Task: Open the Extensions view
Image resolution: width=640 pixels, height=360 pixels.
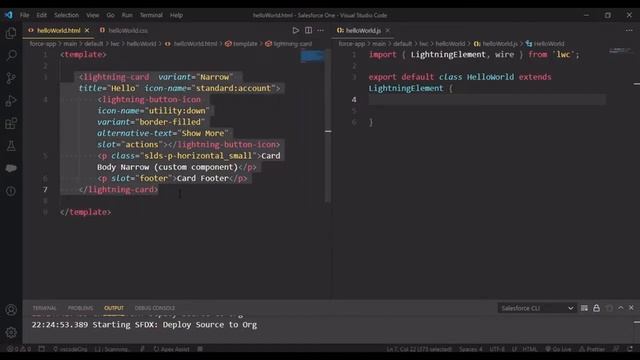Action: [x=11, y=123]
